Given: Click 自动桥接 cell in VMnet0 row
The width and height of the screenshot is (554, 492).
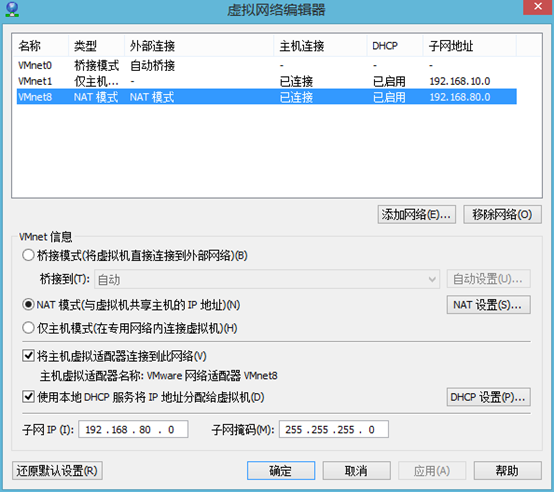Looking at the screenshot, I should 152,65.
